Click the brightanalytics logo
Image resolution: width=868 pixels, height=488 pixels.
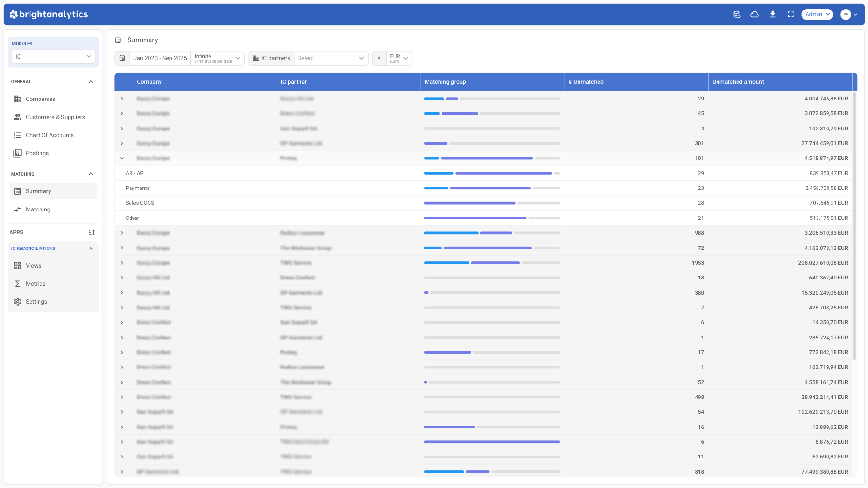(x=49, y=14)
